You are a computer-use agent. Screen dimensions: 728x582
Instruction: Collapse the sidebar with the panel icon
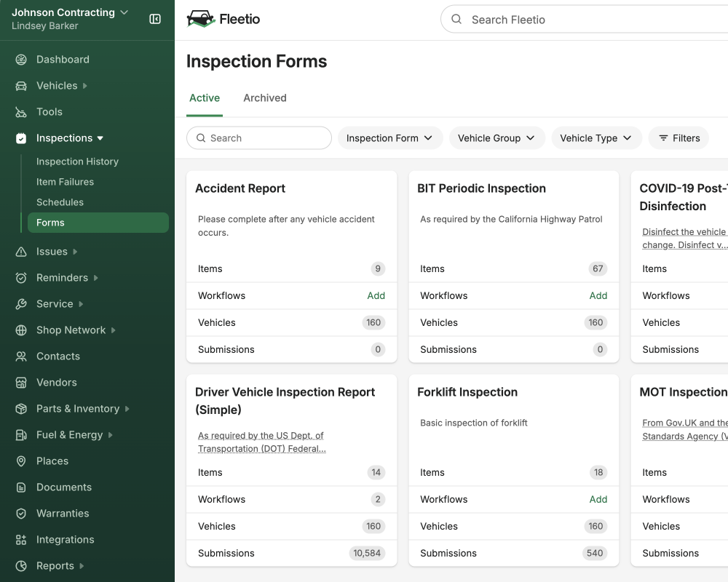click(155, 19)
